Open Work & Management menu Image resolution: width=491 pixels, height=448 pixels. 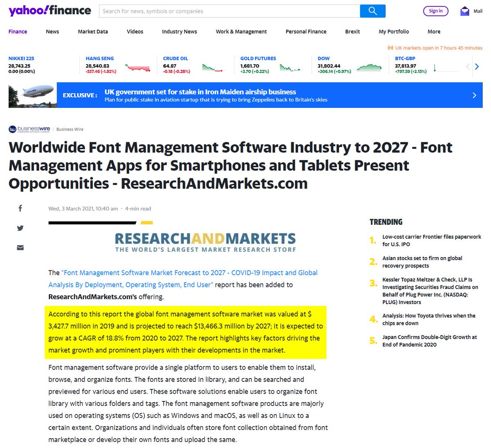[241, 31]
